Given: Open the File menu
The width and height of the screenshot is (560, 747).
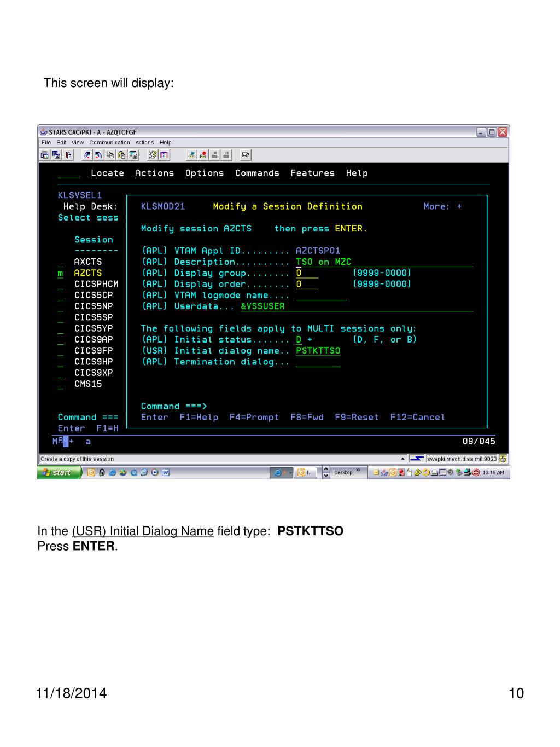Looking at the screenshot, I should (46, 143).
